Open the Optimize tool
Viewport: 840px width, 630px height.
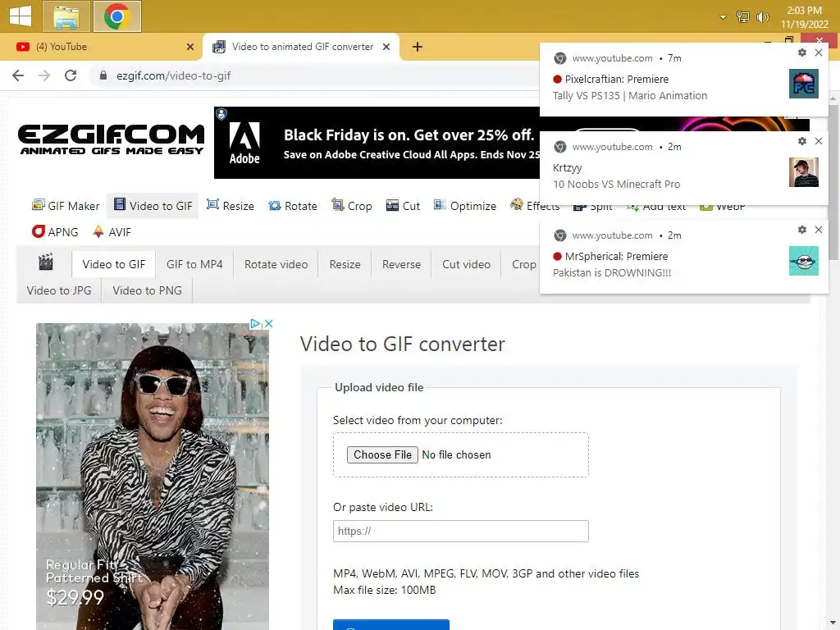(465, 206)
